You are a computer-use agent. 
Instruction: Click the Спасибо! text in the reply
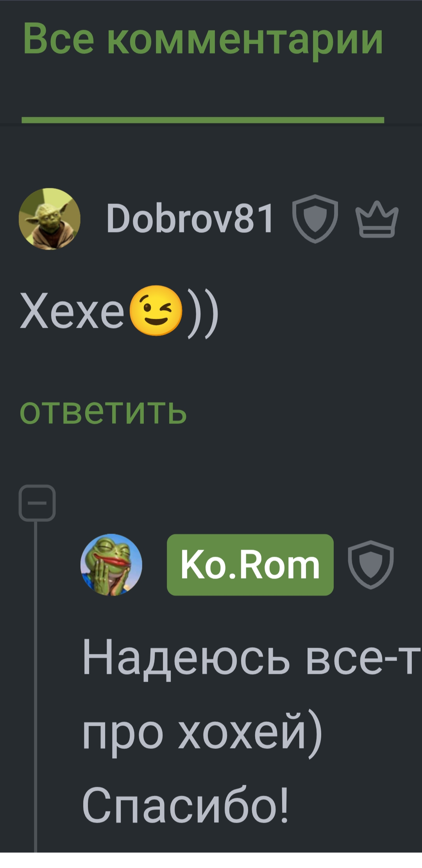(186, 805)
